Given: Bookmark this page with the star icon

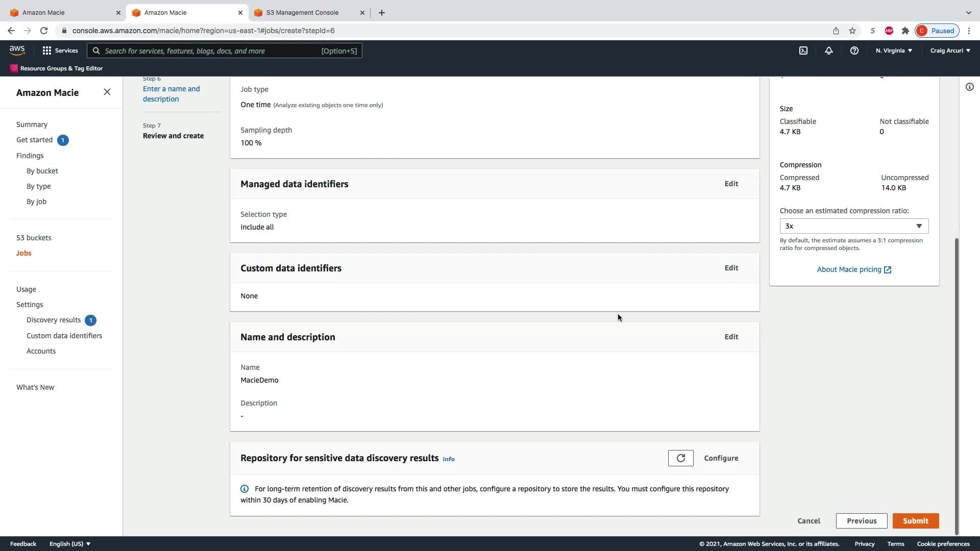Looking at the screenshot, I should tap(852, 31).
